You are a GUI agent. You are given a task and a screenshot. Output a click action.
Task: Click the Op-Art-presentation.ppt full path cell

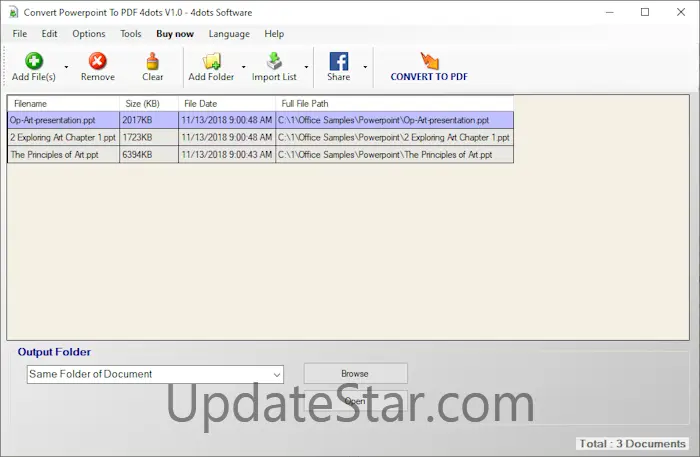click(395, 120)
